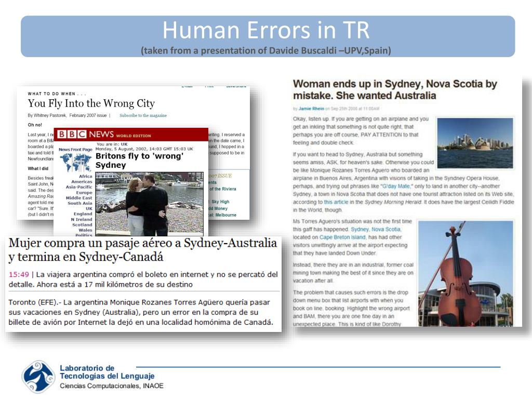This screenshot has width=532, height=399.
Task: Select Americas in BBC region list
Action: [82, 181]
